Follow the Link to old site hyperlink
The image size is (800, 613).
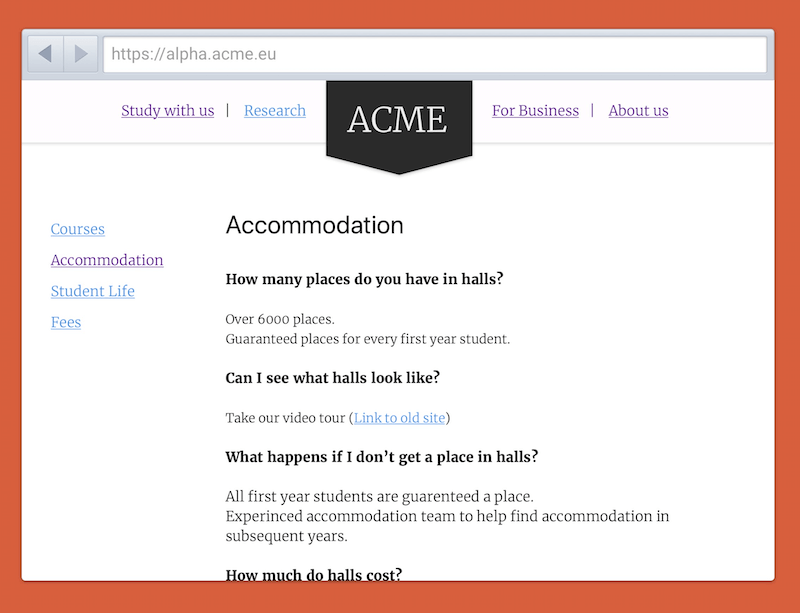[400, 418]
